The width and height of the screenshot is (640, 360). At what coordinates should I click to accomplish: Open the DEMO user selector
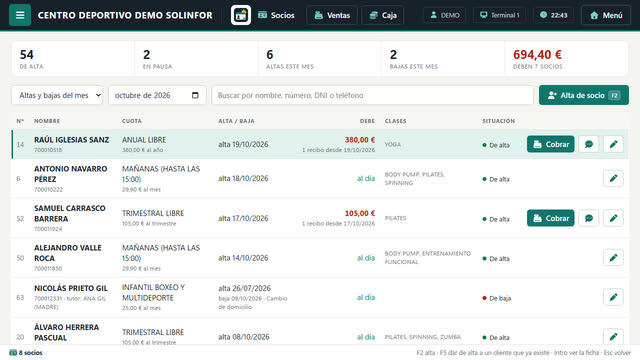(x=444, y=15)
